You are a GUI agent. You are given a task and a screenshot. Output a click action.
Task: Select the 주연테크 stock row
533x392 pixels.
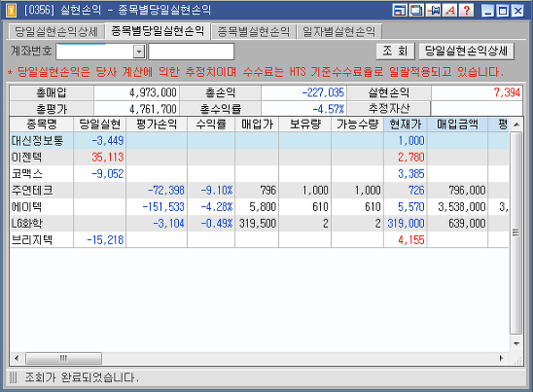(x=260, y=191)
